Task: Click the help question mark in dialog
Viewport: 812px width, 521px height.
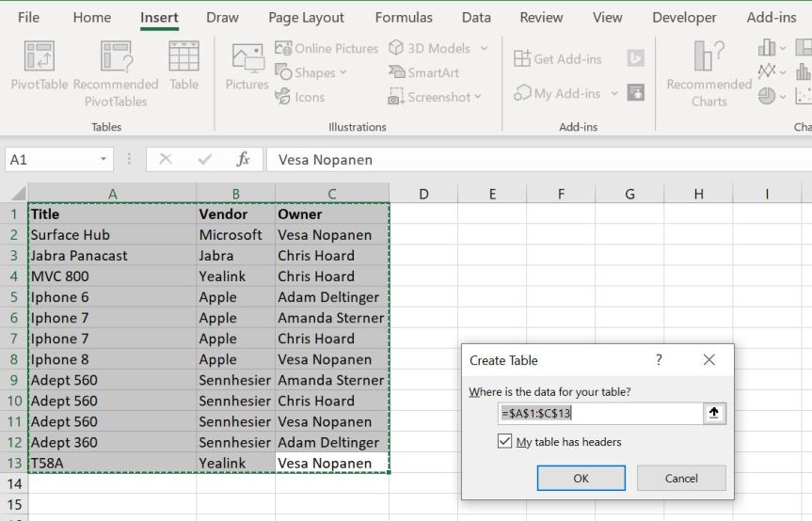Action: click(659, 360)
